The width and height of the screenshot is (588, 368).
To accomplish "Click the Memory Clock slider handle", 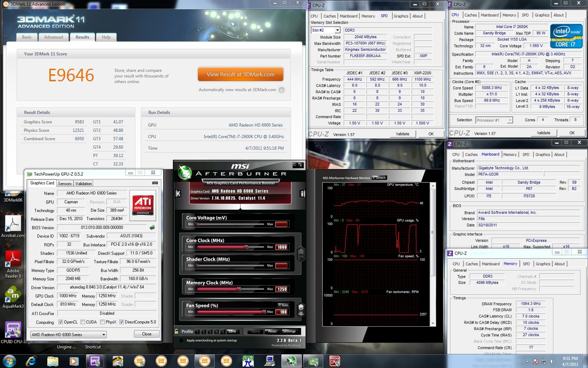I will click(x=239, y=289).
